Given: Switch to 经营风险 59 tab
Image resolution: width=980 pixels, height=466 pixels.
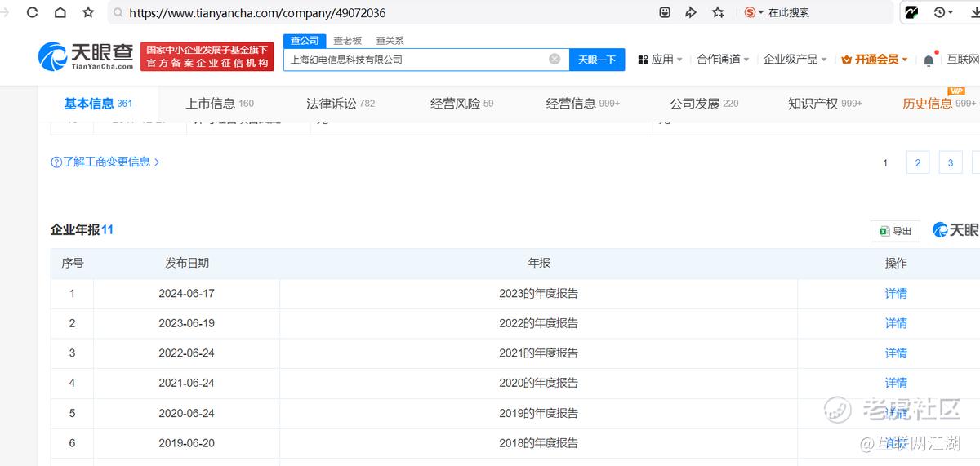Looking at the screenshot, I should [x=462, y=104].
